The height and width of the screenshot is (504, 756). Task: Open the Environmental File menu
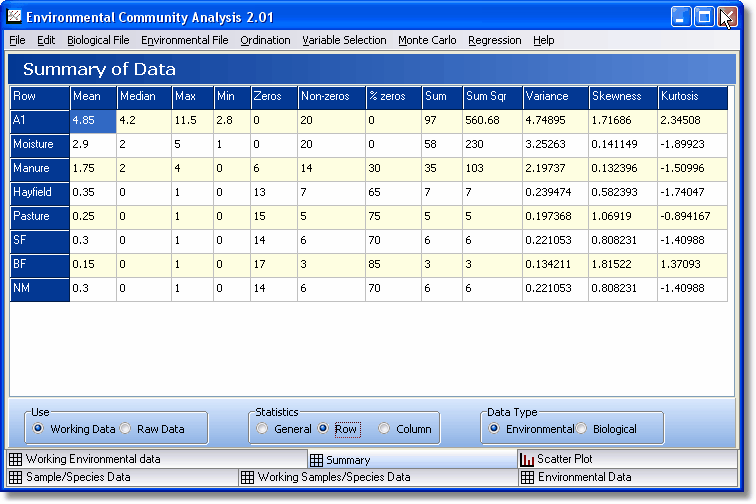click(x=185, y=41)
